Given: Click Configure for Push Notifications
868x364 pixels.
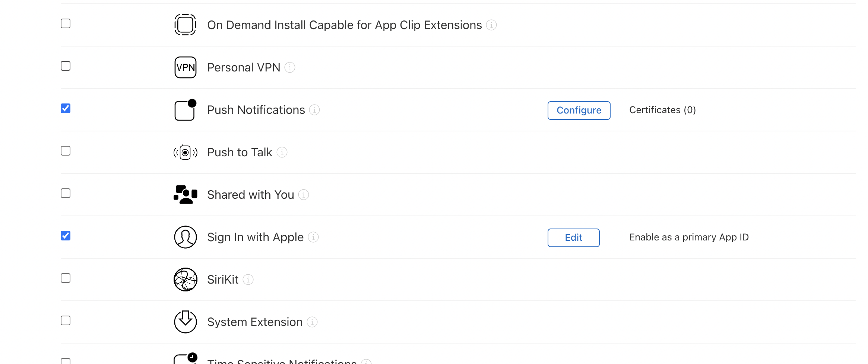Looking at the screenshot, I should (x=579, y=110).
